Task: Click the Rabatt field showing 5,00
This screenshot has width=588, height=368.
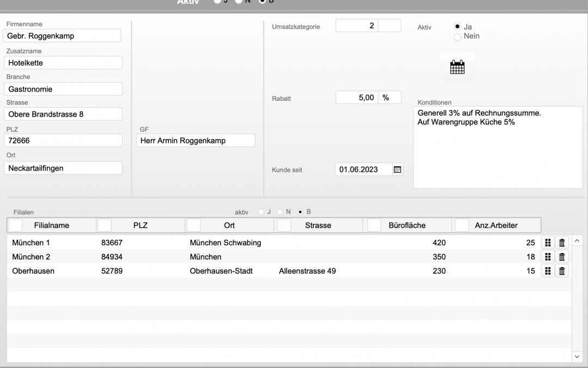Action: tap(357, 98)
